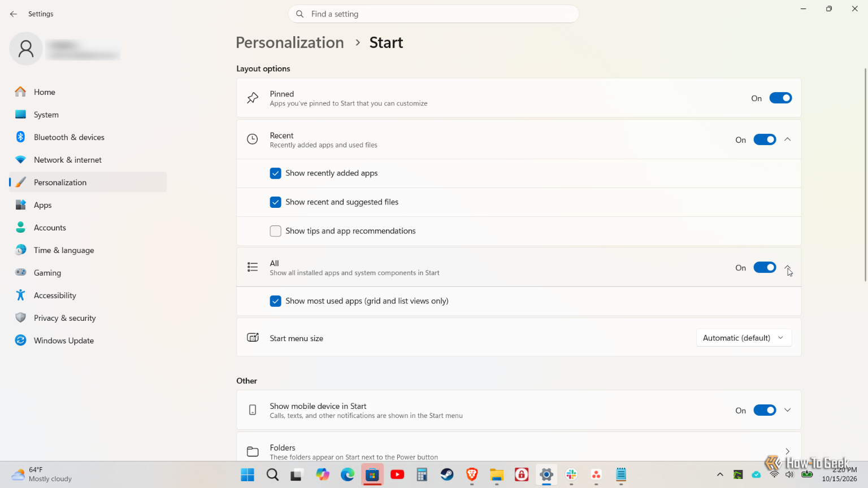Navigate to Personalization breadcrumb link

290,42
